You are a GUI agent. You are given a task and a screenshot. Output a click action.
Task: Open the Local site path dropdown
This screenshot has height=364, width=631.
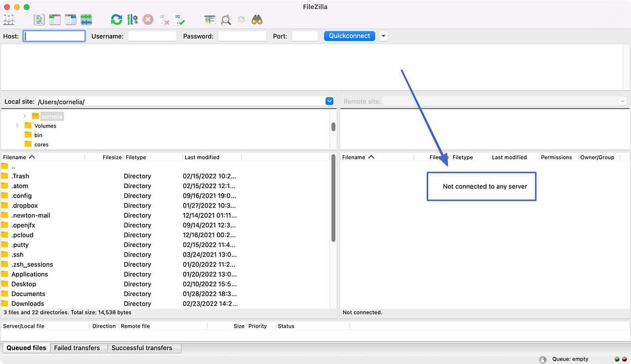click(x=329, y=101)
